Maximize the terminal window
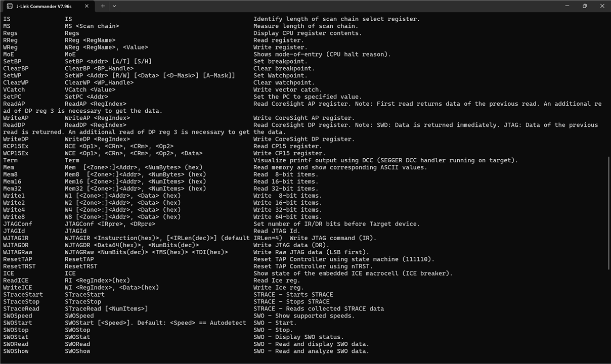The width and height of the screenshot is (611, 364). click(x=585, y=6)
